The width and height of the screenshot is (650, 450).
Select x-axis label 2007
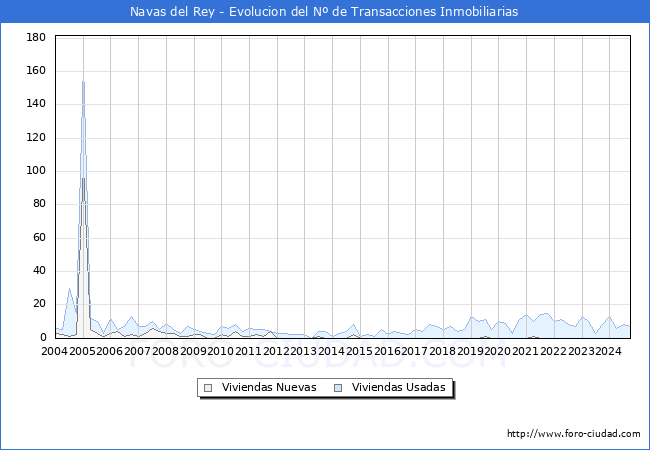[x=138, y=351]
